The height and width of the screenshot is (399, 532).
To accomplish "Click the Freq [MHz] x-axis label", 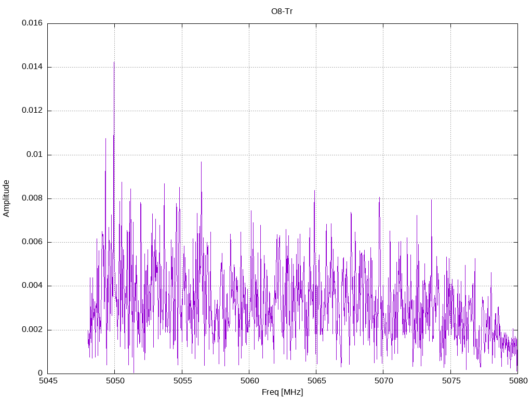I will point(282,392).
